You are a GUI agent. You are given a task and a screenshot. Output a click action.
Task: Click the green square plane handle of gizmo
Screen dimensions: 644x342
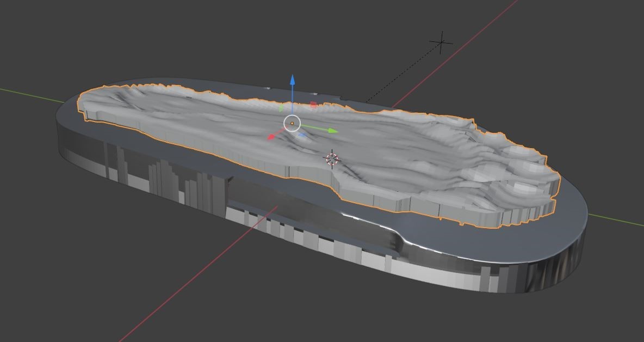[x=281, y=108]
